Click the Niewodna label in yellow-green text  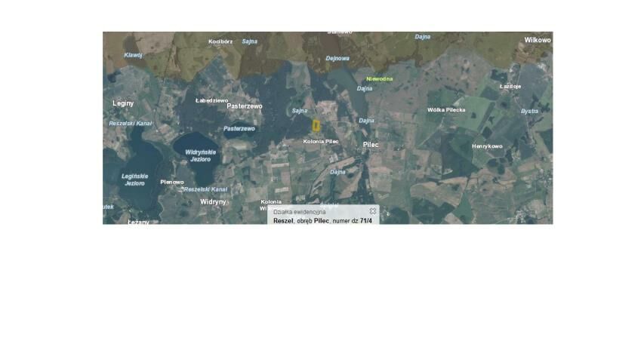(x=379, y=78)
